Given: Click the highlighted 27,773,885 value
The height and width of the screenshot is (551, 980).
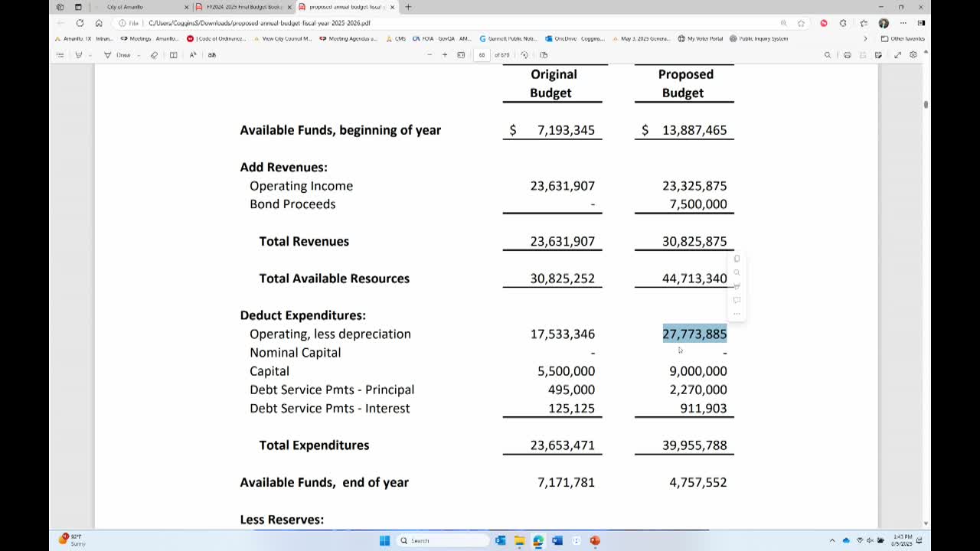Looking at the screenshot, I should (694, 334).
